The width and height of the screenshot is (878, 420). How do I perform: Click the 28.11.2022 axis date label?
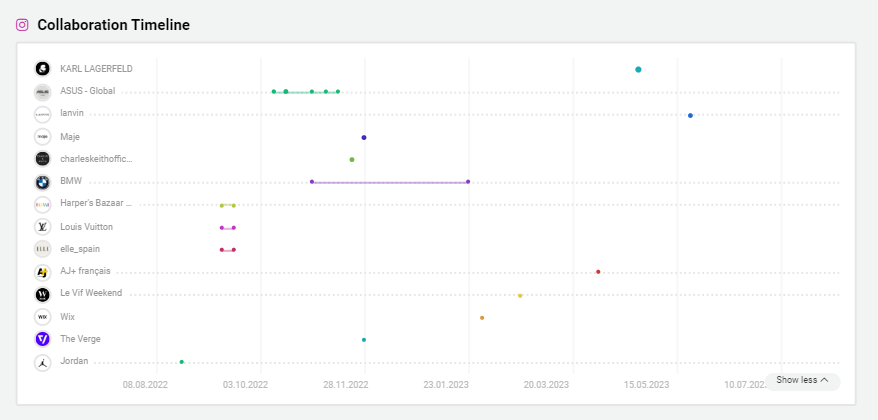tap(345, 385)
